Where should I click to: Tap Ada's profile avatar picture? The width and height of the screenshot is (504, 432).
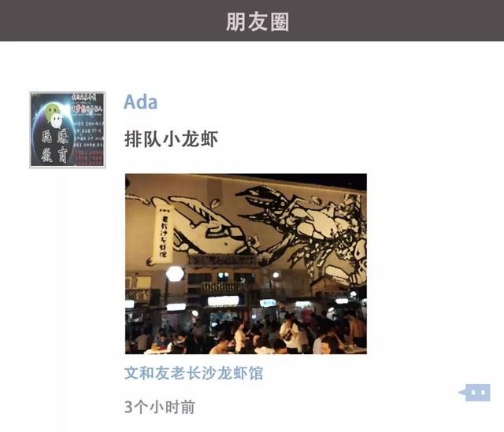point(68,130)
